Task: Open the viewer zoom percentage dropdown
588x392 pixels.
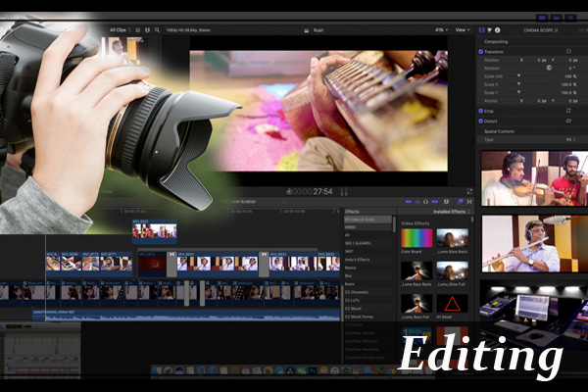Action: tap(441, 30)
